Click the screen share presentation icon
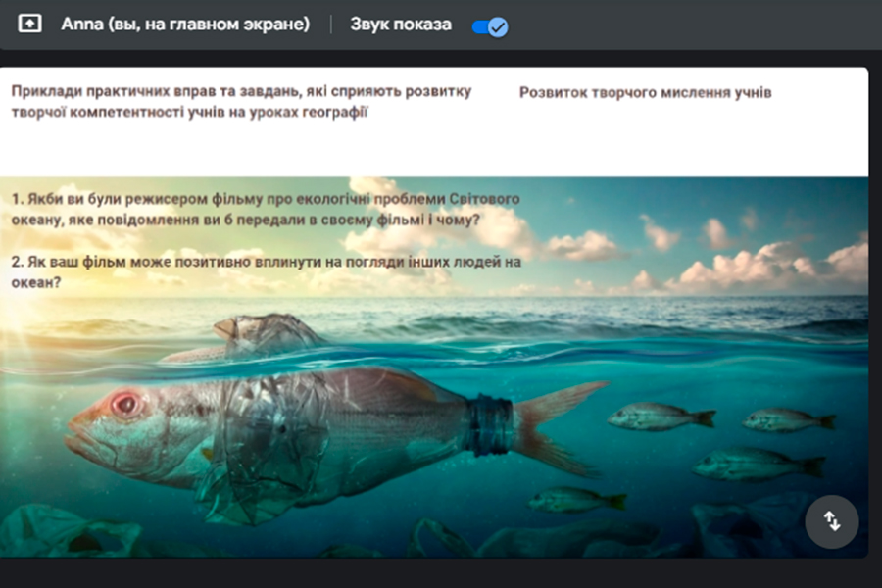 click(x=29, y=24)
